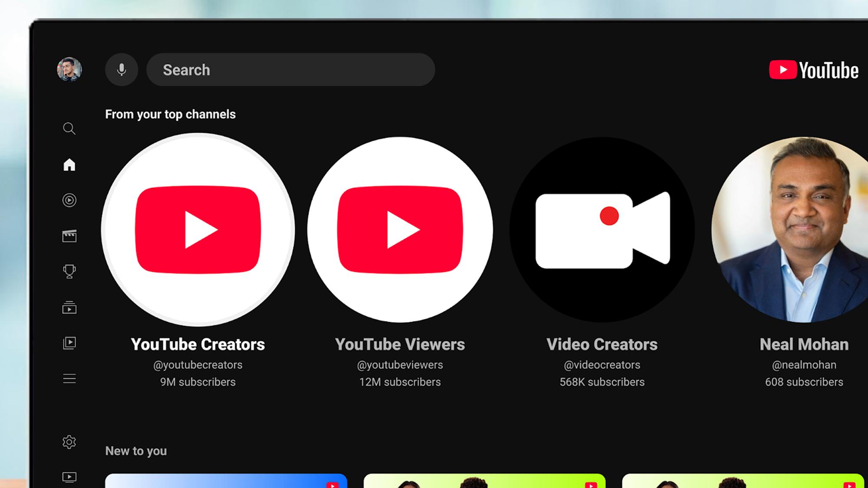Click your profile avatar in the top left
The height and width of the screenshot is (488, 868).
tap(69, 69)
